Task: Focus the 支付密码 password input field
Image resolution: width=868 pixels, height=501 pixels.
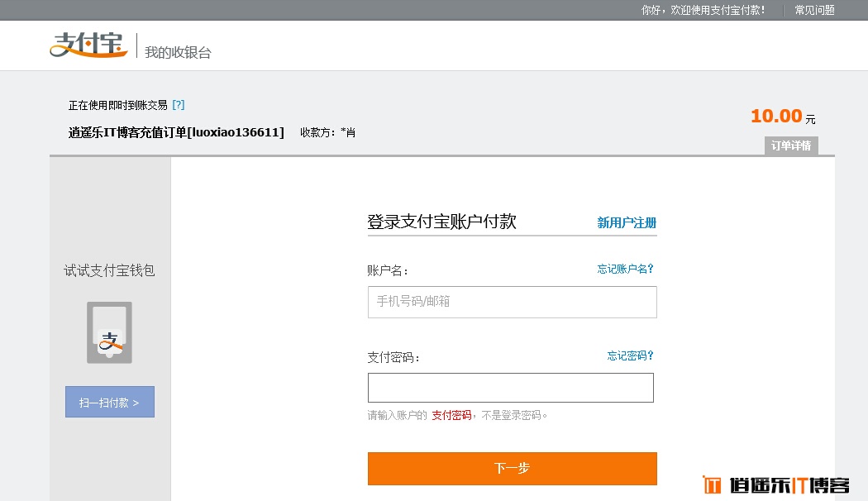Action: 510,388
